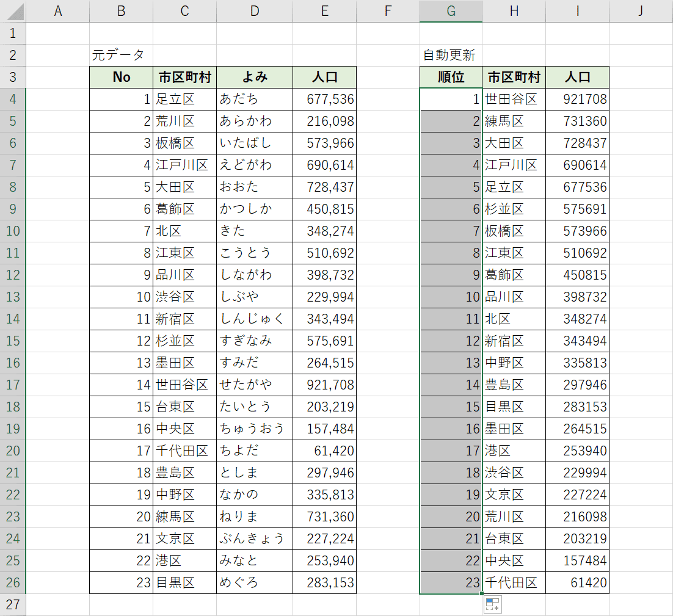
Task: Select the cell with 921,708
Action: click(x=324, y=385)
